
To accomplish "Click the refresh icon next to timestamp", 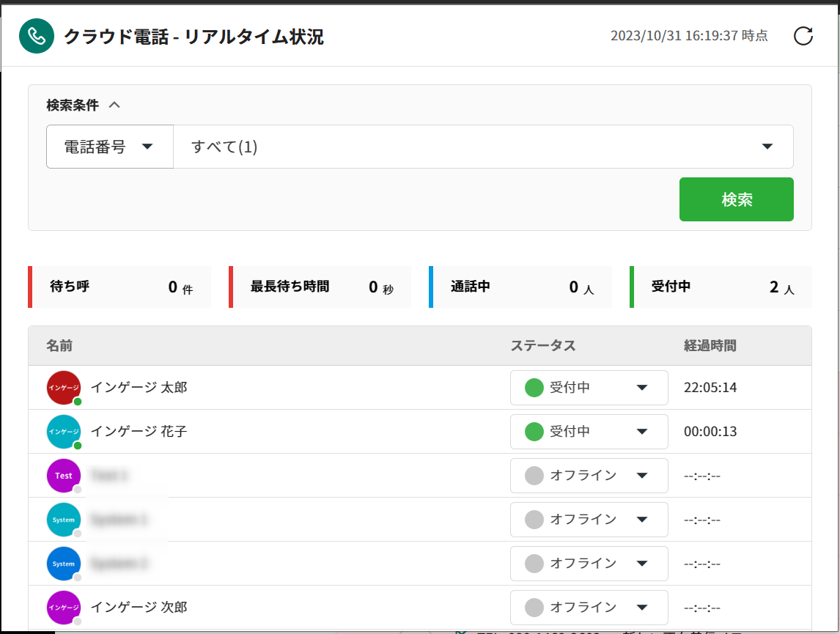I will click(x=803, y=36).
